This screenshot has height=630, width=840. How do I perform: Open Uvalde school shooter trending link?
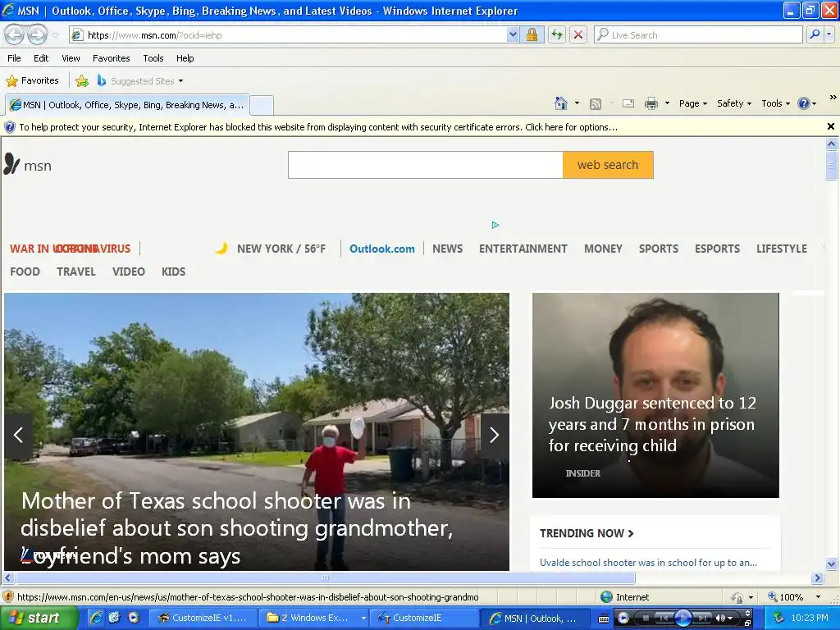point(648,563)
